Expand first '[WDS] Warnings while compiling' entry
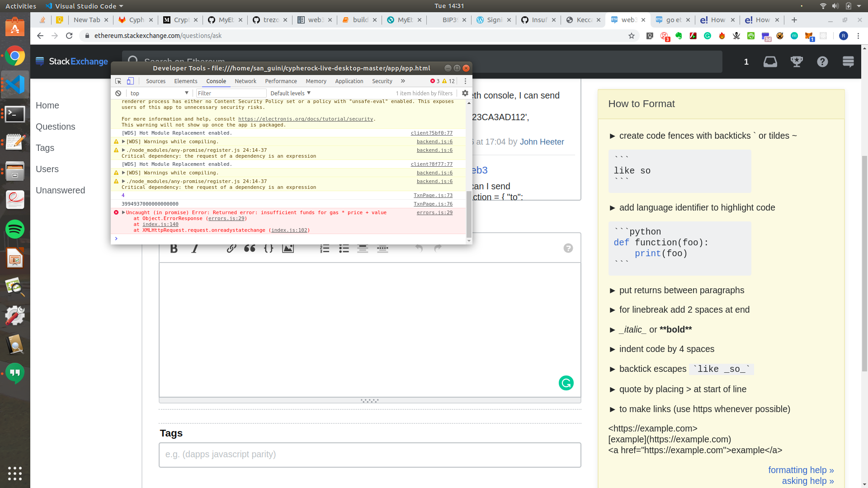The height and width of the screenshot is (488, 868). click(x=123, y=141)
